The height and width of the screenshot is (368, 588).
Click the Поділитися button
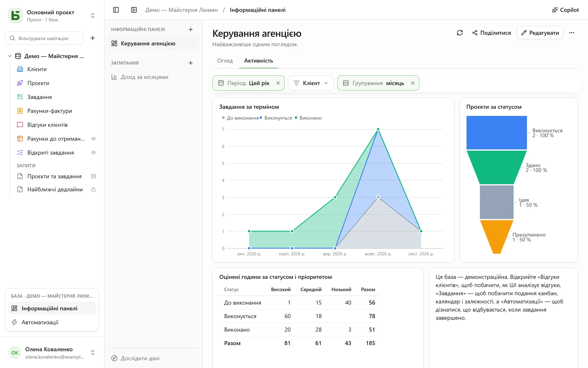point(491,33)
